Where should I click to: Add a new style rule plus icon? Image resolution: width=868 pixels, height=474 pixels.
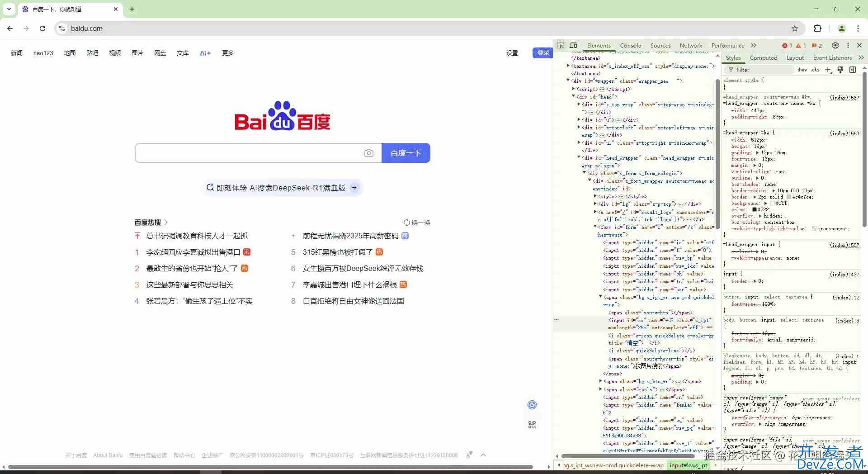(x=828, y=70)
